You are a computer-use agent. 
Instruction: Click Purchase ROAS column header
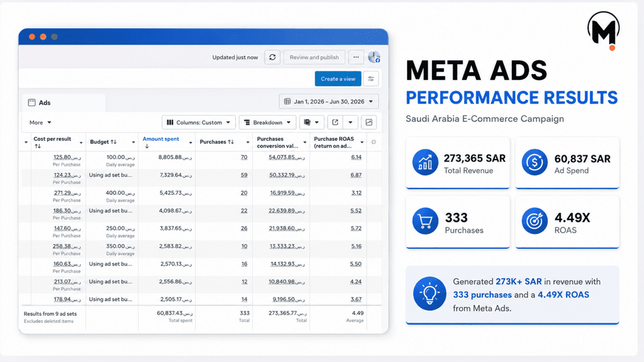[x=334, y=142]
